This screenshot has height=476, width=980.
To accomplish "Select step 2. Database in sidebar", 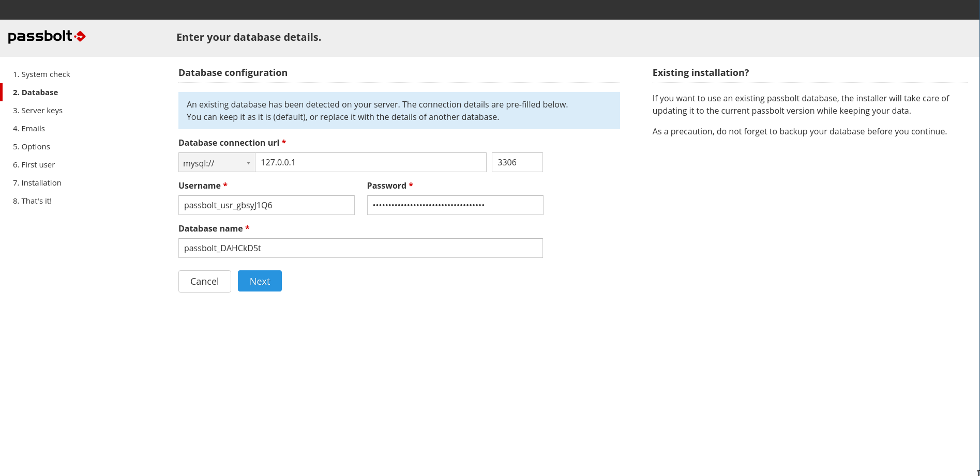I will coord(35,93).
